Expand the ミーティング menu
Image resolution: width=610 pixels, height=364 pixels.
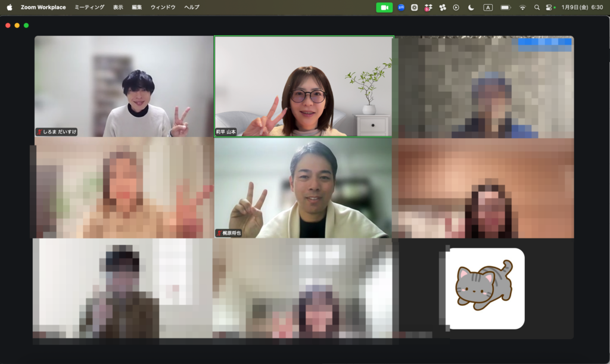89,7
